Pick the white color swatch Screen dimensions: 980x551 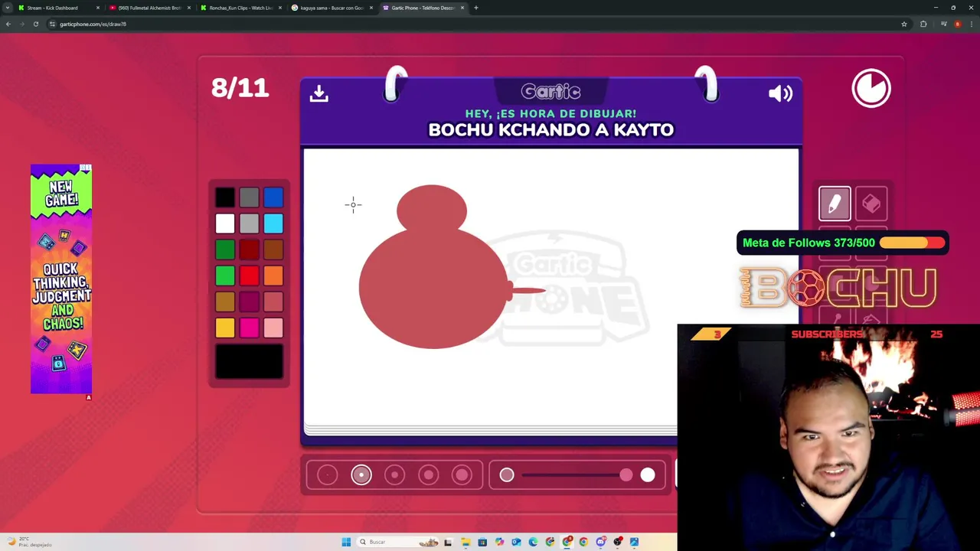click(225, 223)
